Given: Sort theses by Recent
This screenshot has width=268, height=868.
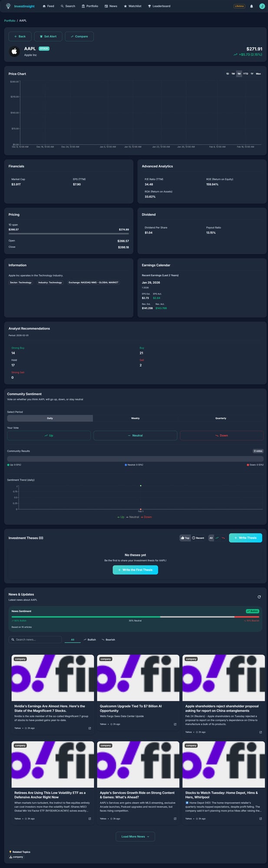Looking at the screenshot, I should [198, 538].
